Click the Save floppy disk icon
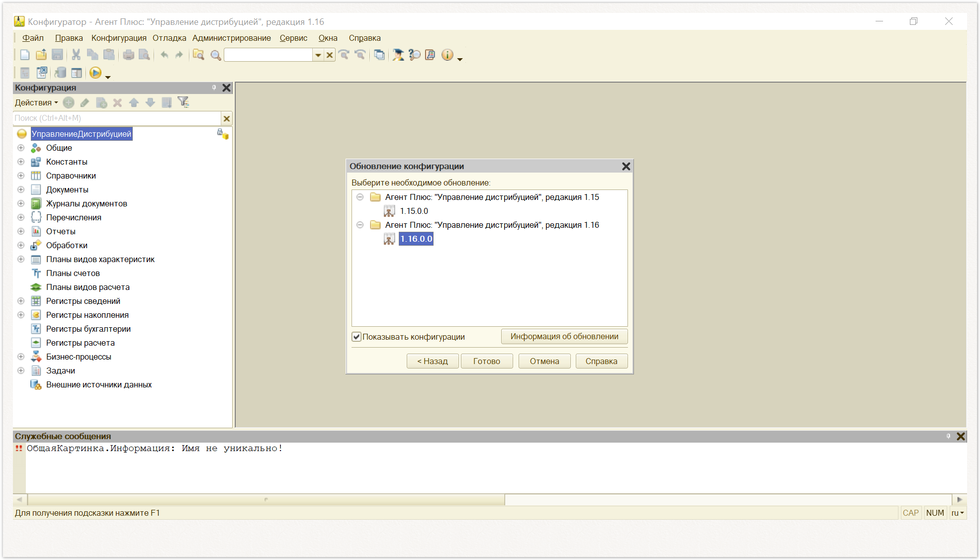 coord(58,55)
